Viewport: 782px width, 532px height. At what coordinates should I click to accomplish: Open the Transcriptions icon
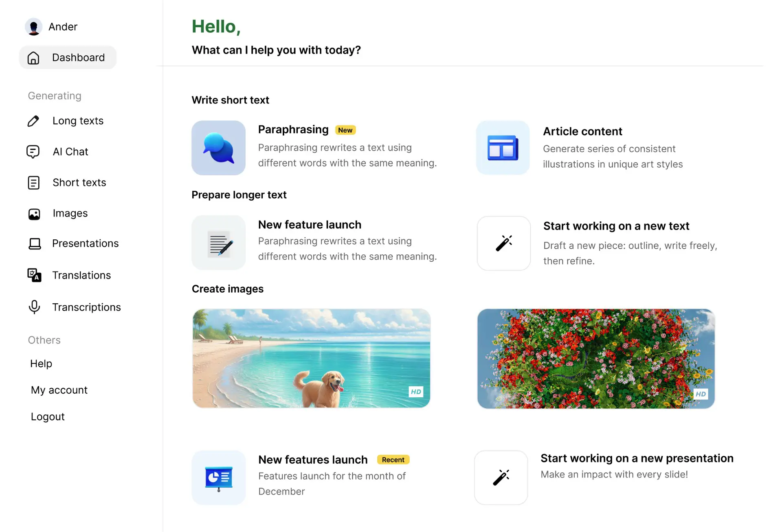(35, 307)
